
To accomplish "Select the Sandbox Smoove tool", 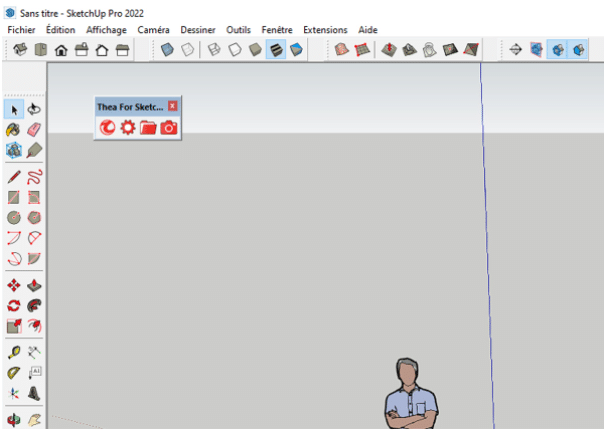I will coord(389,49).
